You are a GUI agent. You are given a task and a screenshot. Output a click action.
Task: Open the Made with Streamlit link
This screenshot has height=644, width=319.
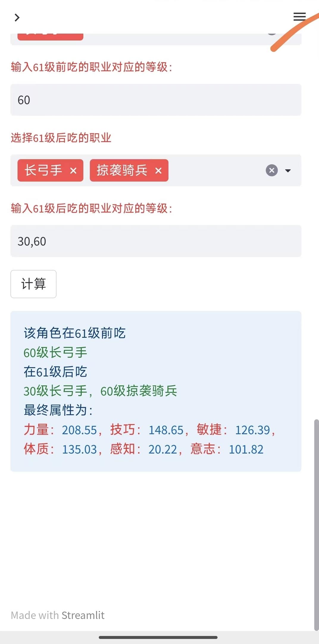coord(58,615)
